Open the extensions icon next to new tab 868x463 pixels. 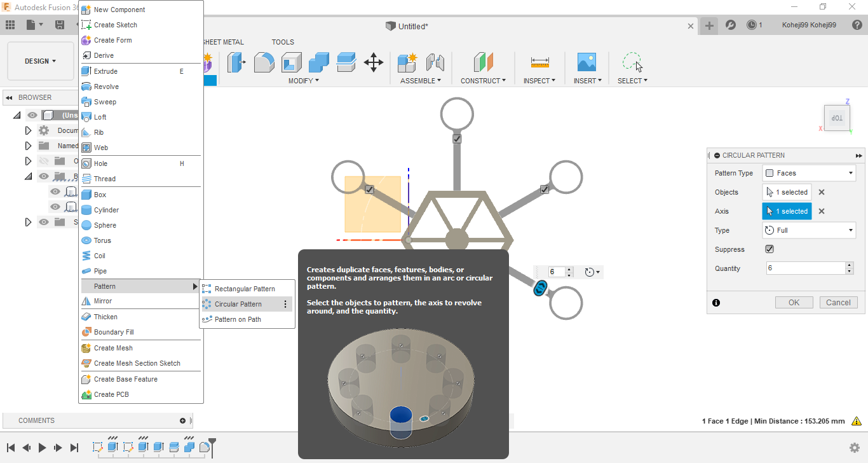731,25
